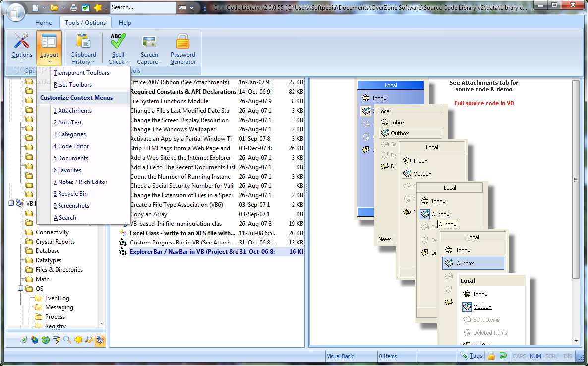The image size is (588, 366).
Task: Select the Files & Directories folder
Action: click(59, 270)
